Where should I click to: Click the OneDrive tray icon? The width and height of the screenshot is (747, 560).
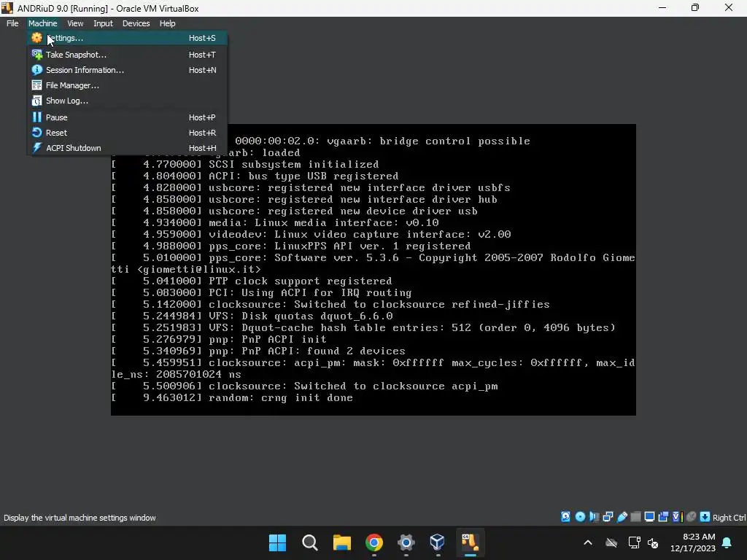(611, 542)
